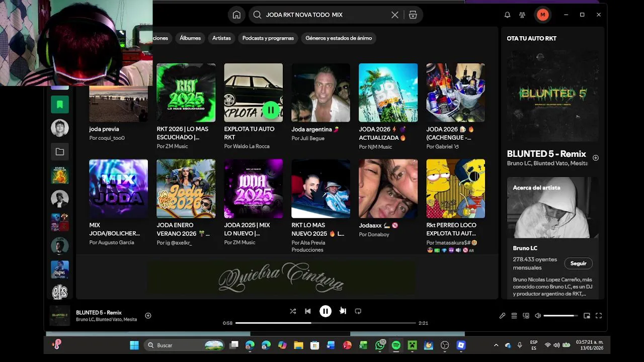Toggle the queue view
Screen dimensions: 644x362
coord(514,316)
